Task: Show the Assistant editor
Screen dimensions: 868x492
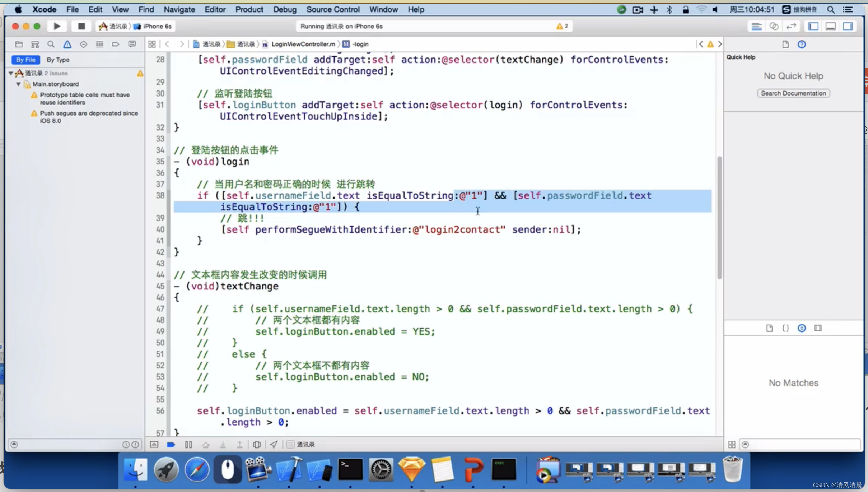Action: [774, 26]
